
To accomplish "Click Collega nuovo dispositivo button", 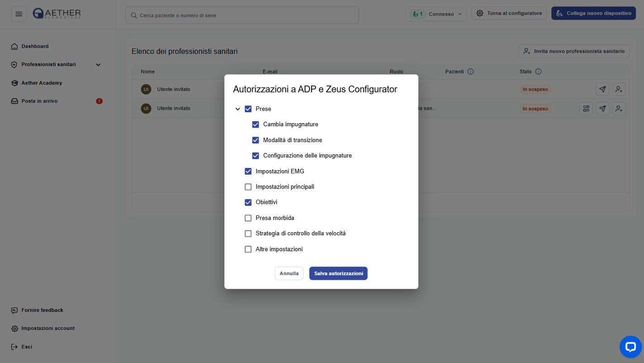I will coord(593,13).
